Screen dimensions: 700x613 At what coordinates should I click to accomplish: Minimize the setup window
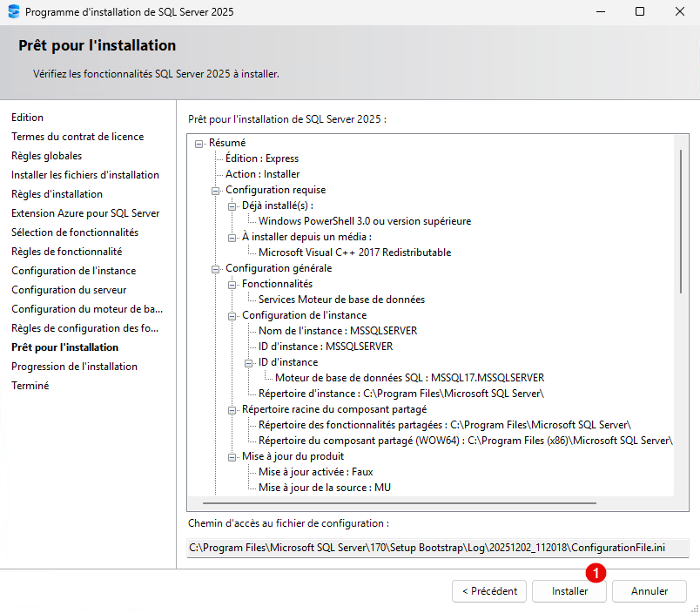[x=601, y=11]
